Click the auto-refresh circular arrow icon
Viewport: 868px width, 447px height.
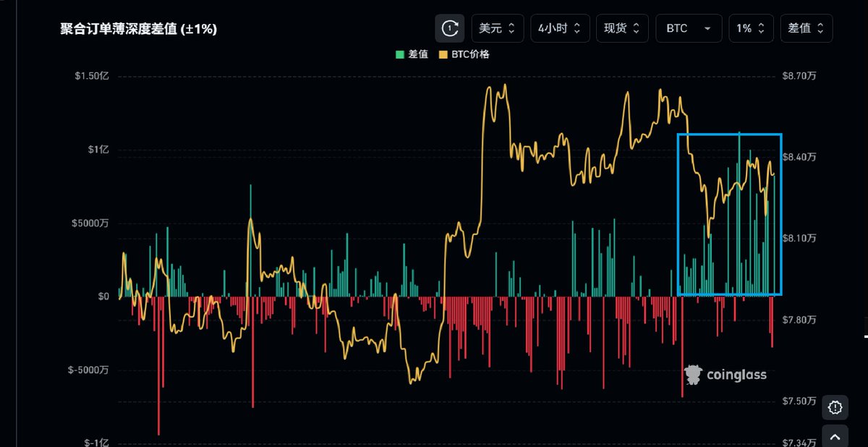(449, 28)
